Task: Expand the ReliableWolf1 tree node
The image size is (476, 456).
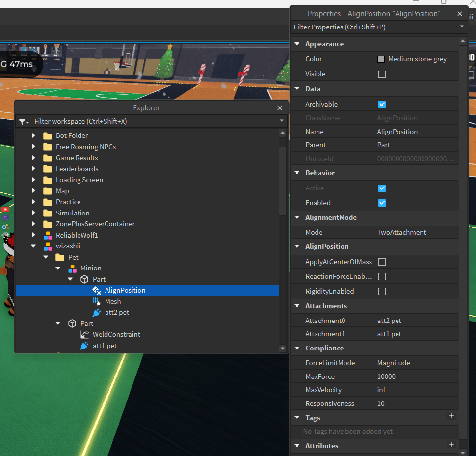Action: click(33, 235)
